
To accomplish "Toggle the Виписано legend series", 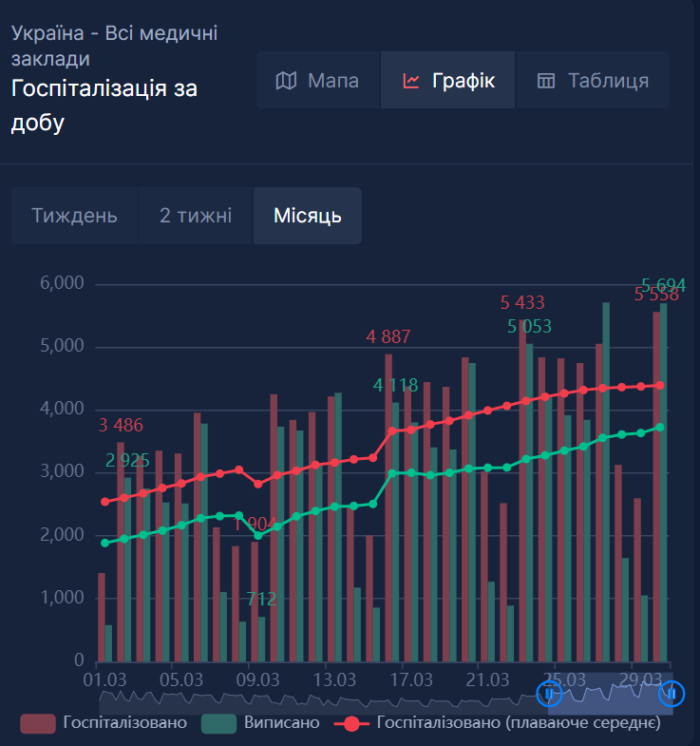I will [281, 723].
